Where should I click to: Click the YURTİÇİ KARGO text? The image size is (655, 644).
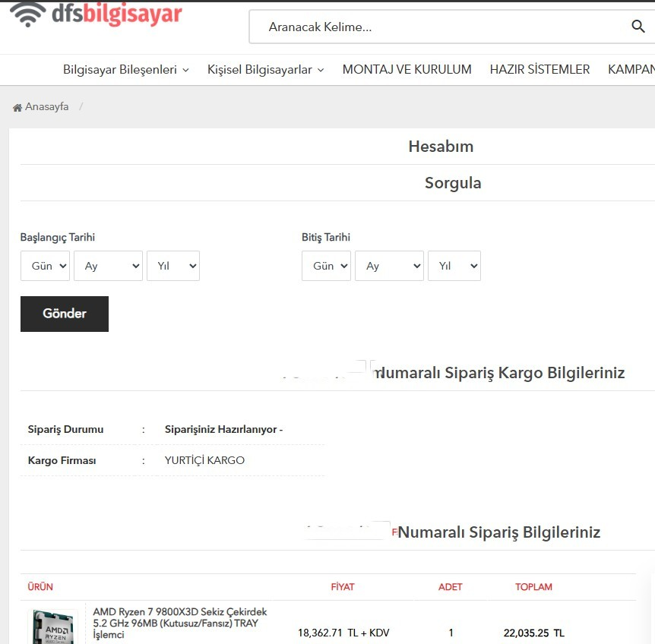(x=204, y=460)
